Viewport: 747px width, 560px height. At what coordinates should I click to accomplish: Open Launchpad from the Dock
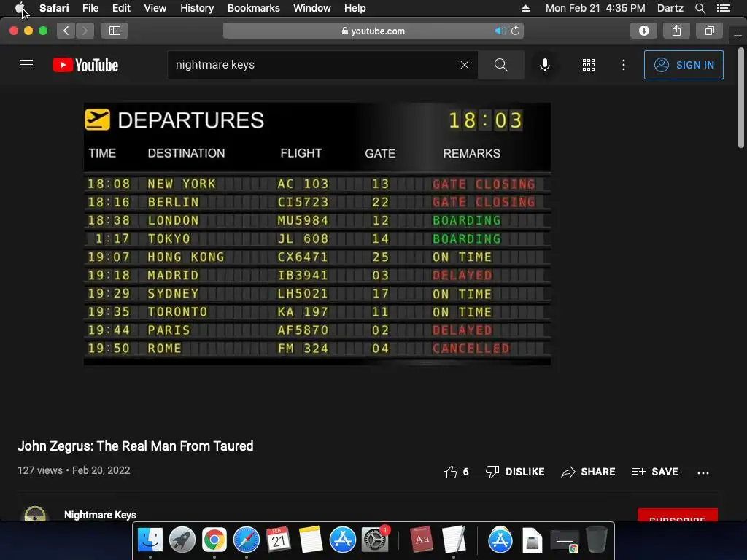[x=182, y=540]
